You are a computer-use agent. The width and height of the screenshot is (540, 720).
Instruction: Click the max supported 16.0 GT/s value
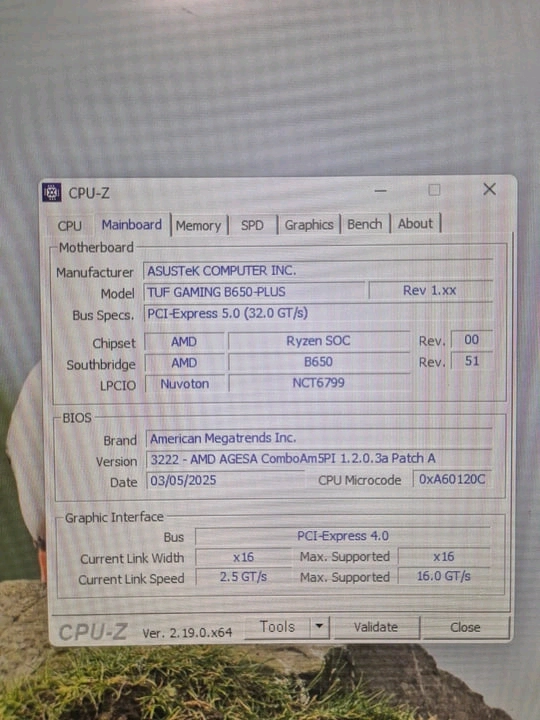[444, 576]
